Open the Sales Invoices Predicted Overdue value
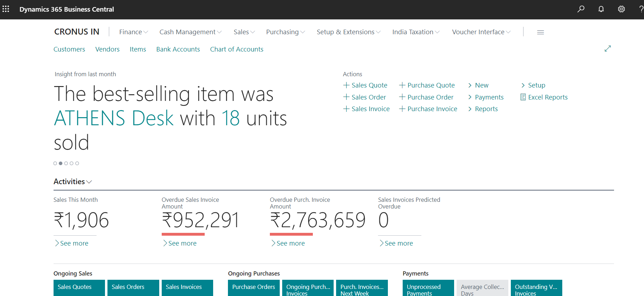The height and width of the screenshot is (296, 644). [383, 220]
